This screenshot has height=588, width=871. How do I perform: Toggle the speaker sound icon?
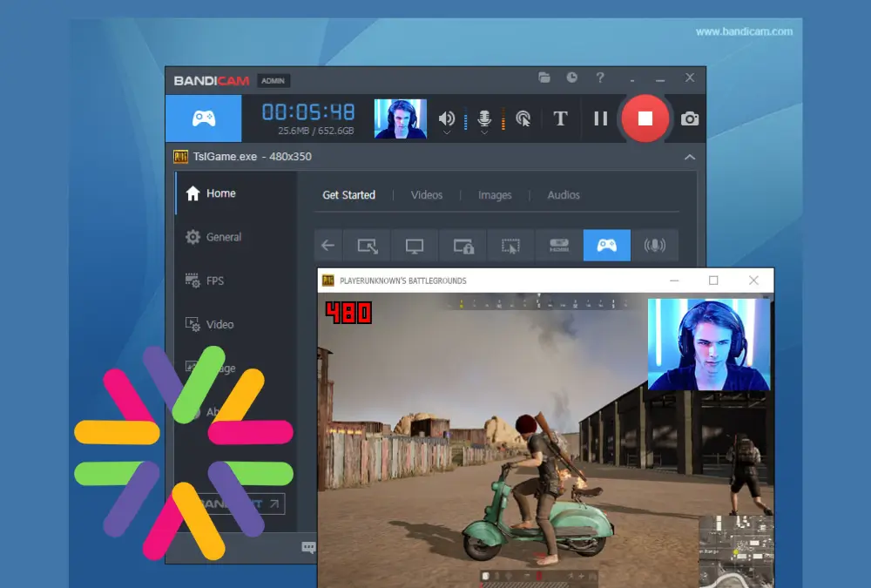(447, 118)
